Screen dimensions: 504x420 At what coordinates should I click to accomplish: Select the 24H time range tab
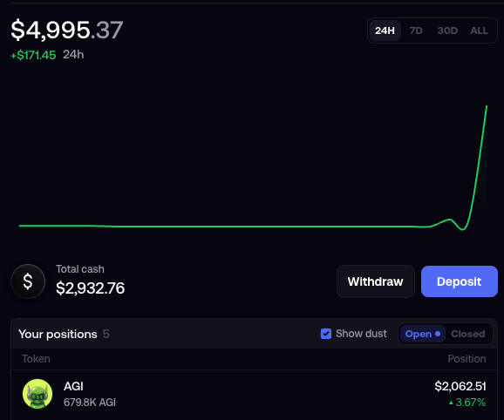[x=385, y=30]
